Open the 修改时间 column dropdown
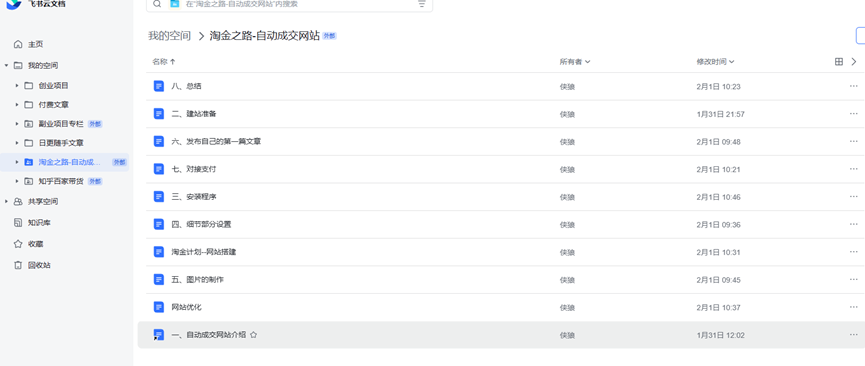The width and height of the screenshot is (865, 366). pyautogui.click(x=716, y=62)
